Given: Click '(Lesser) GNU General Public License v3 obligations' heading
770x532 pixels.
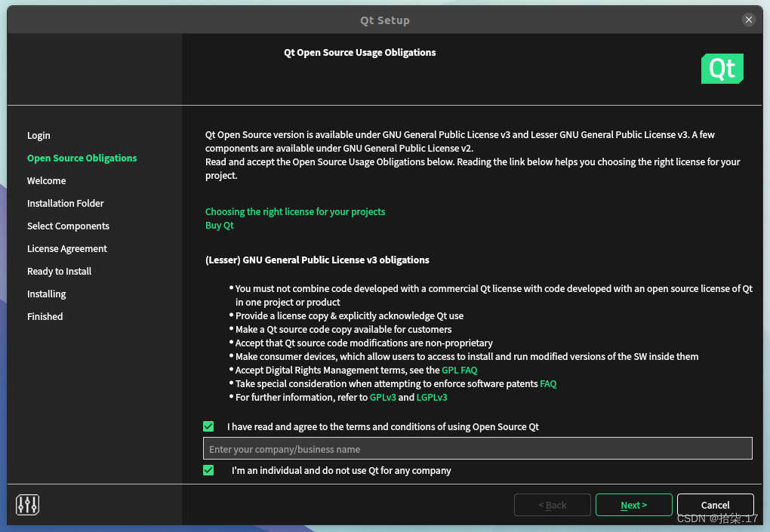Looking at the screenshot, I should click(x=317, y=260).
